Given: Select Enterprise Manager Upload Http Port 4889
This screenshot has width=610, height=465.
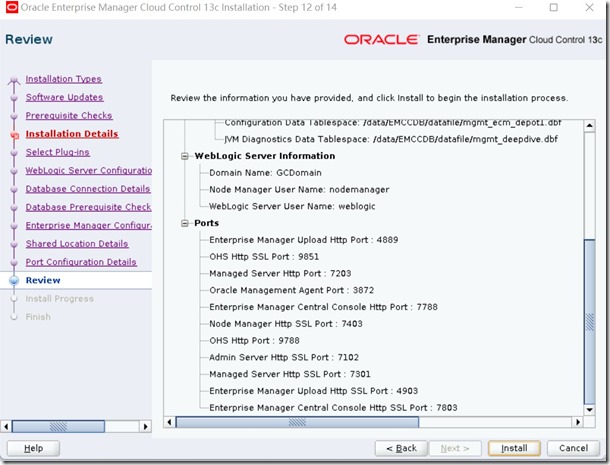Looking at the screenshot, I should [x=303, y=240].
